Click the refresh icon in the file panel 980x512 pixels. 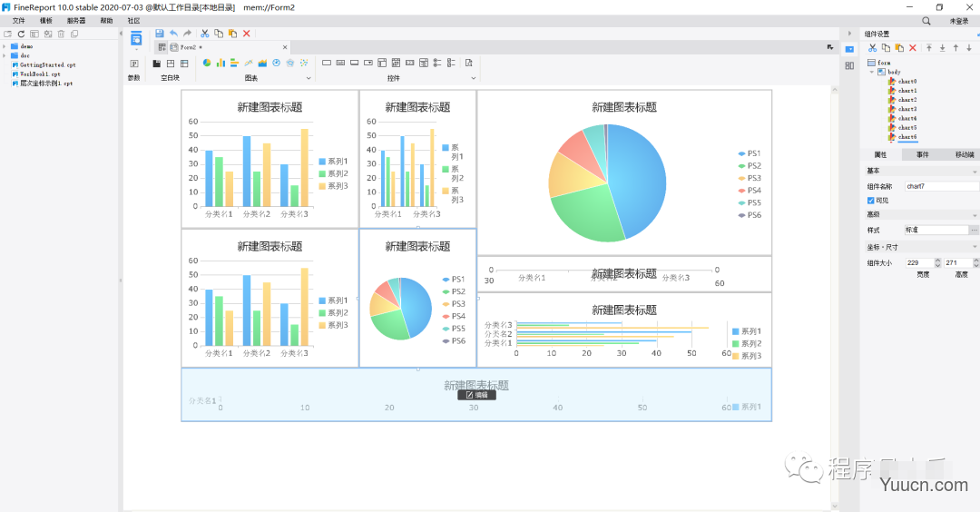21,34
